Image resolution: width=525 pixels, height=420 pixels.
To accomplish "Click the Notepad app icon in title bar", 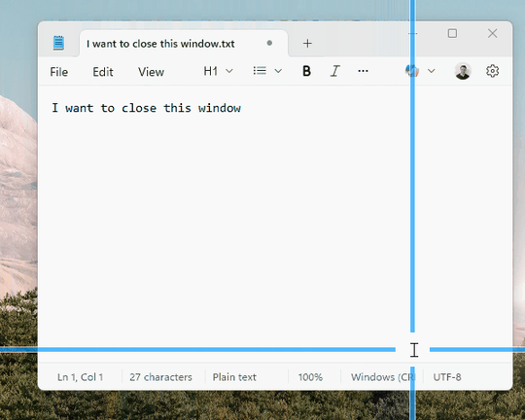I will click(58, 43).
